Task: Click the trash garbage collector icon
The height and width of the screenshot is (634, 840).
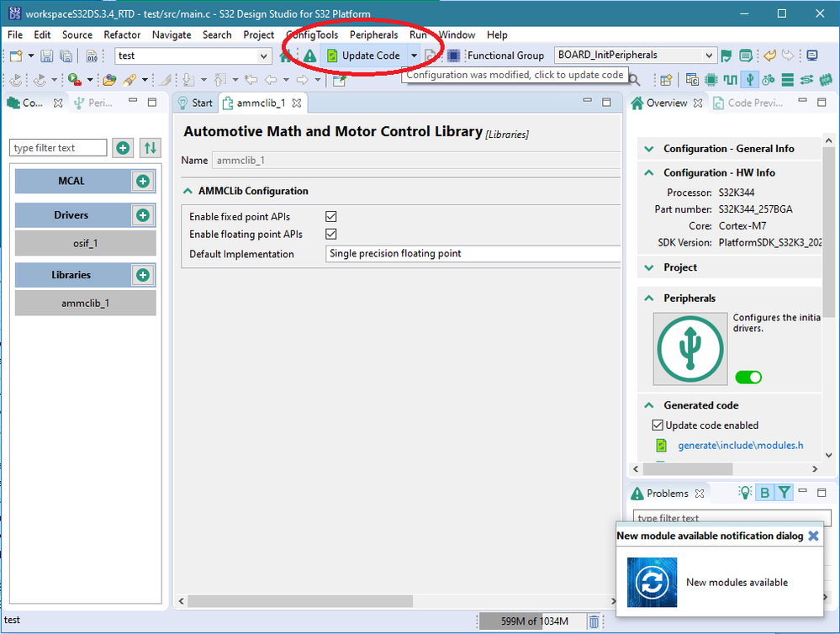Action: coord(594,621)
